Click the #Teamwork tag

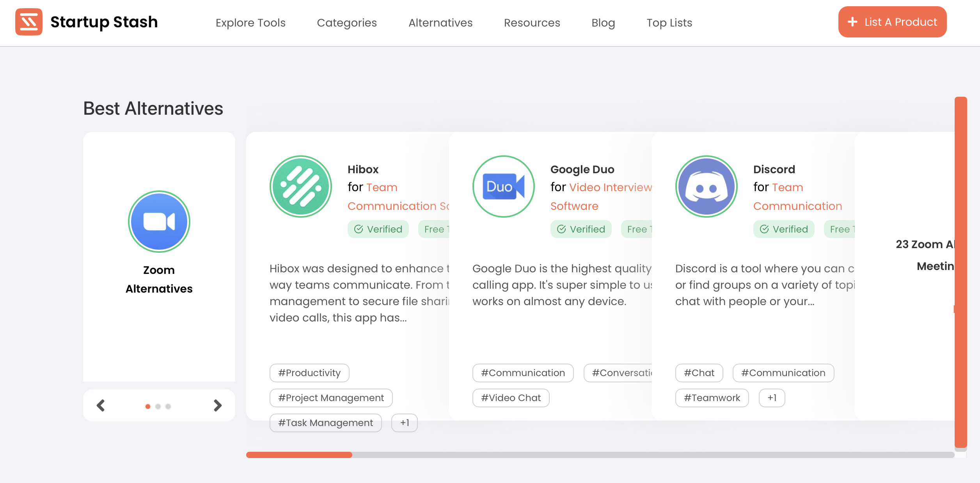point(712,398)
